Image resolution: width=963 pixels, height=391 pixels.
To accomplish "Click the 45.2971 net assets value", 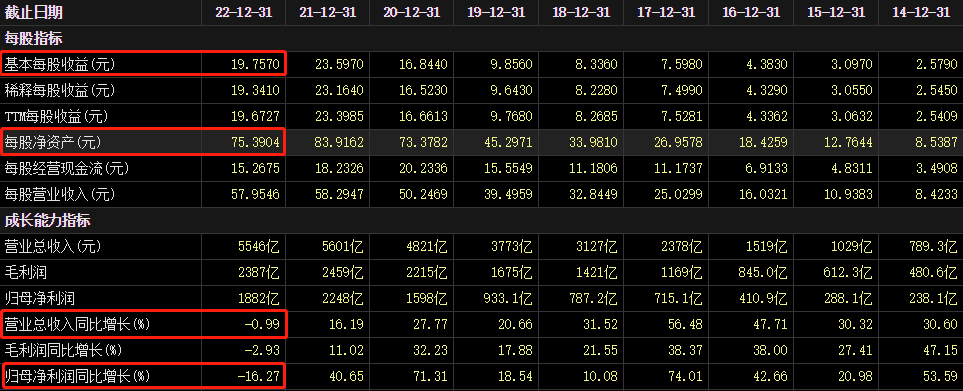I will [x=507, y=143].
